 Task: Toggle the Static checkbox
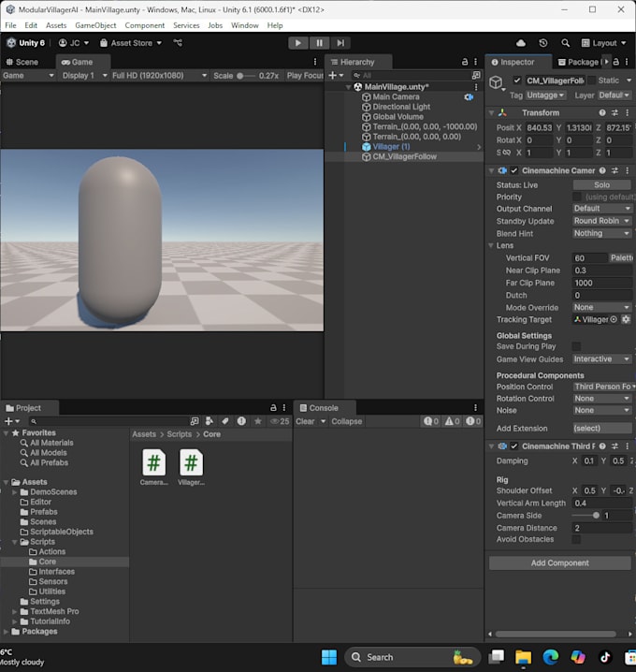(591, 80)
